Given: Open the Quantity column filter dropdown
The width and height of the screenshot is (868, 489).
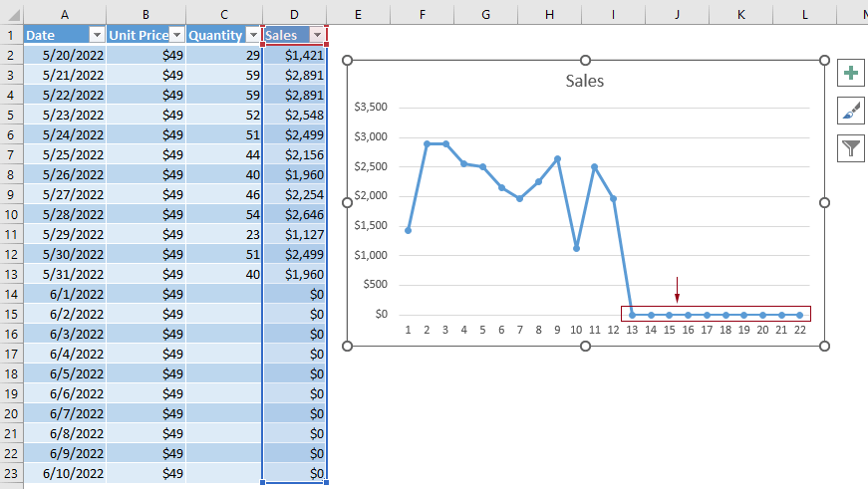Looking at the screenshot, I should pos(252,35).
